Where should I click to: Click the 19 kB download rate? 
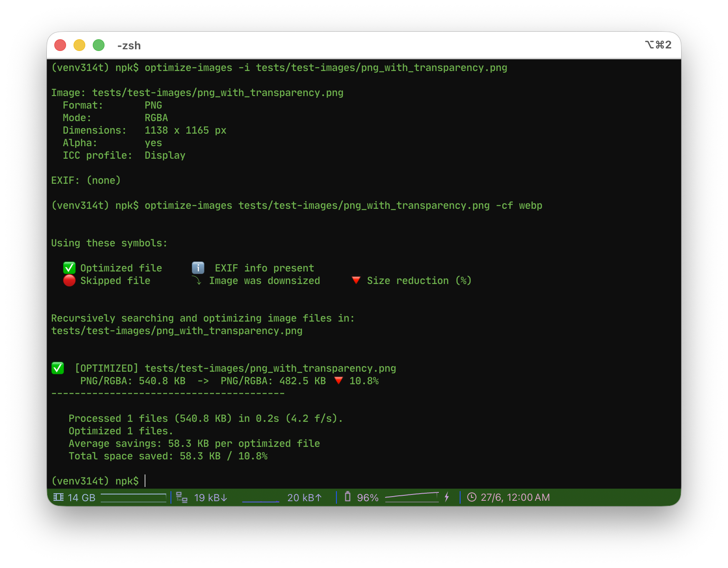tap(211, 497)
